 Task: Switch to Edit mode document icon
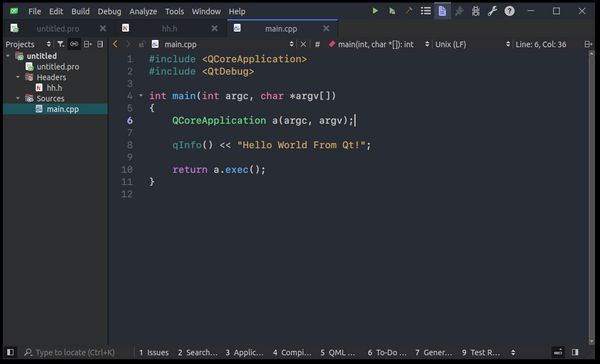(442, 11)
